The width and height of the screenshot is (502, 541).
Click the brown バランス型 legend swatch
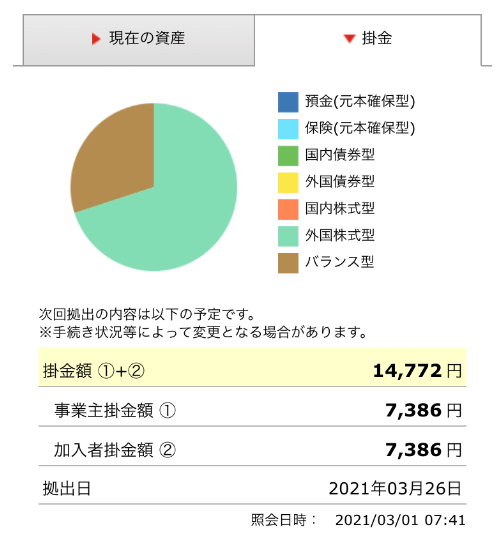(288, 263)
